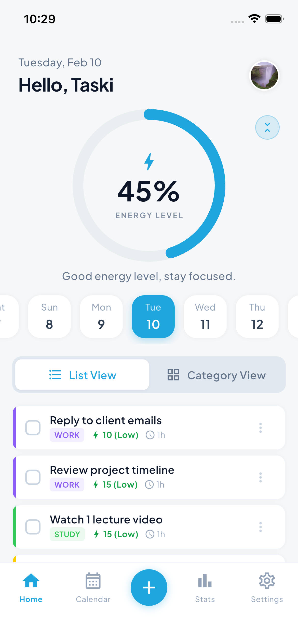The height and width of the screenshot is (644, 298).
Task: Select Wednesday 11 in the date strip
Action: click(x=205, y=317)
